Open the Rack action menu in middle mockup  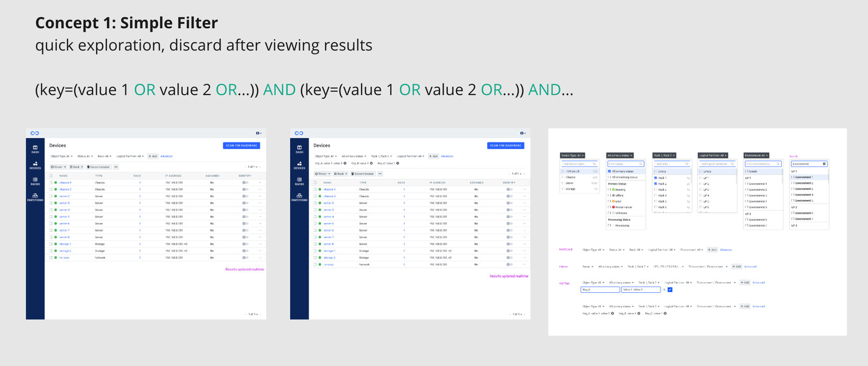tap(340, 174)
